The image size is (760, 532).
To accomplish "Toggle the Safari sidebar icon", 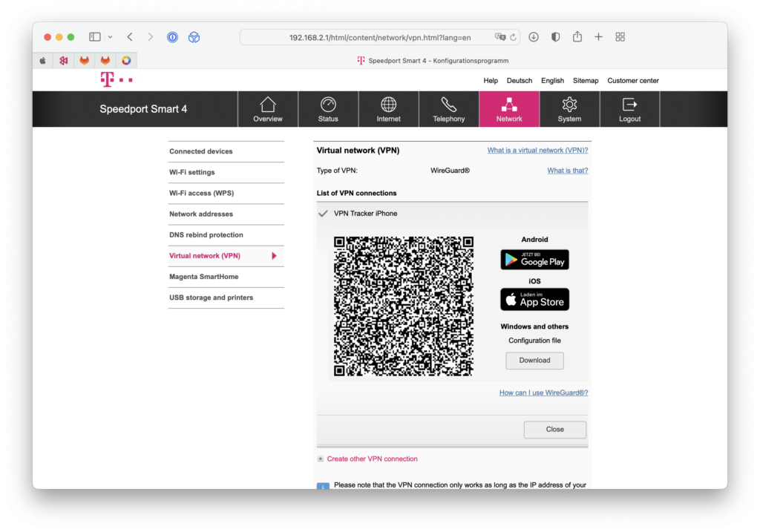I will click(94, 37).
